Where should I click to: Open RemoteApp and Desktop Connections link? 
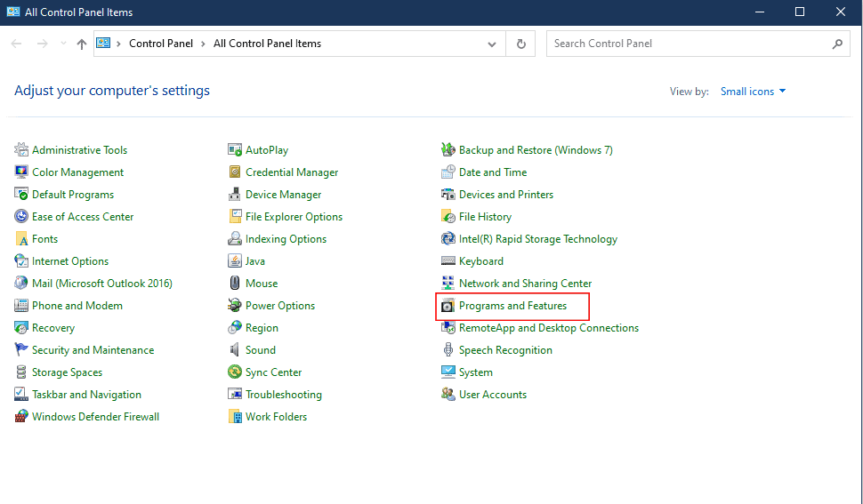549,328
